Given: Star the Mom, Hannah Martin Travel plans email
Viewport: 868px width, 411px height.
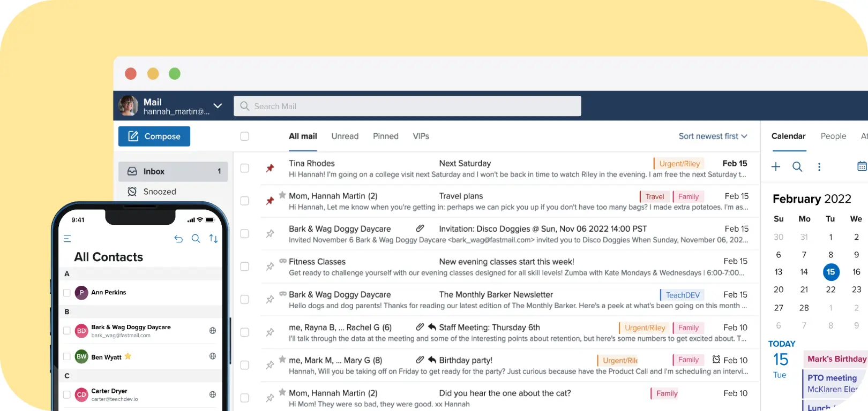Looking at the screenshot, I should [282, 195].
